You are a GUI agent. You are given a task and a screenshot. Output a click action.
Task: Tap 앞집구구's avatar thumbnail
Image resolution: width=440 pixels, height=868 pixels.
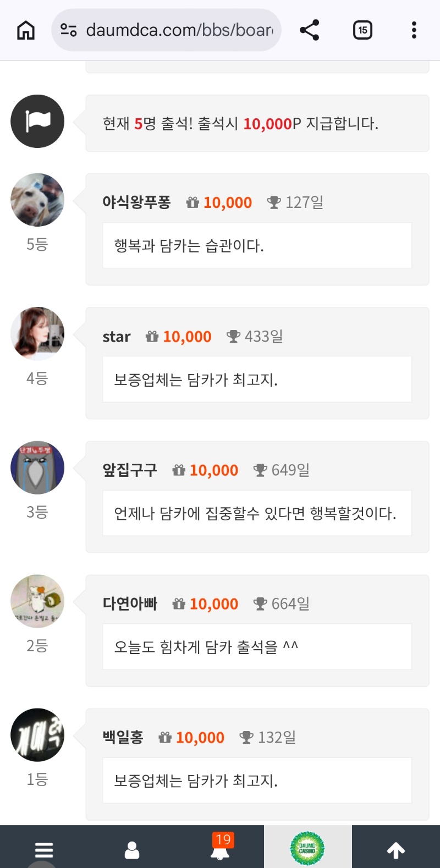37,468
